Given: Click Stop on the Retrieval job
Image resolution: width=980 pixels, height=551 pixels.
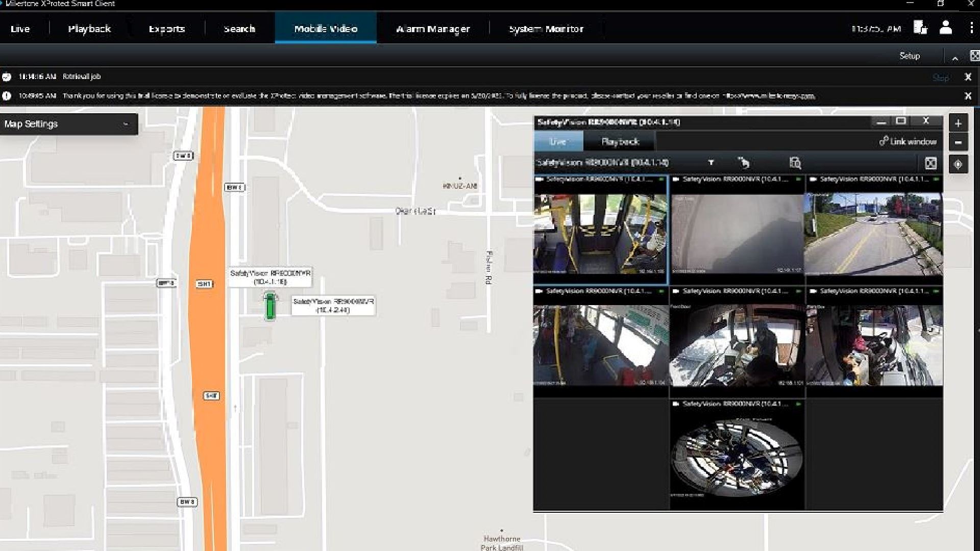Looking at the screenshot, I should (x=941, y=78).
